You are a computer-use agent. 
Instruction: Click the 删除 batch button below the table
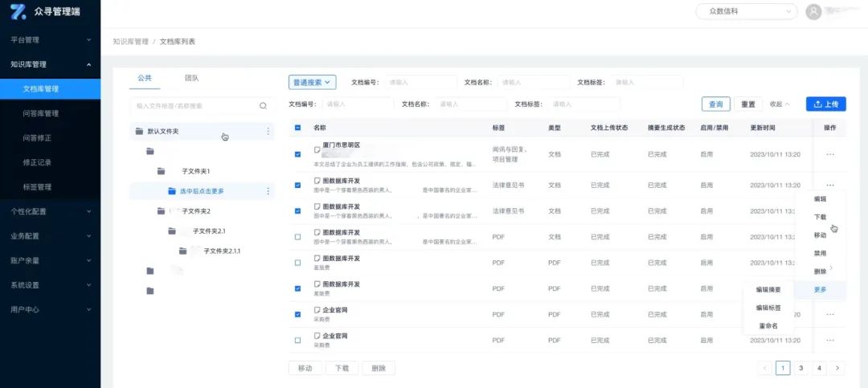point(379,368)
